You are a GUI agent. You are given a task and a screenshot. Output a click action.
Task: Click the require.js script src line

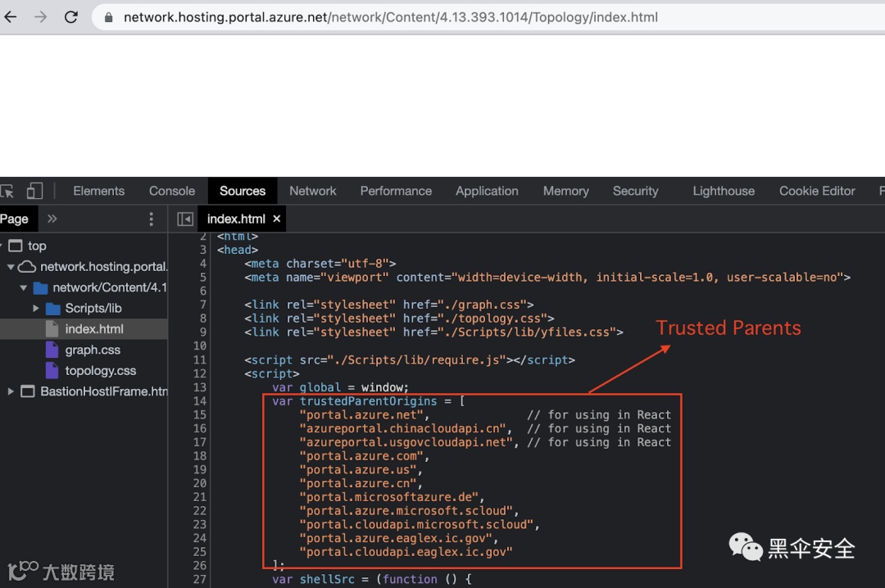(x=410, y=360)
